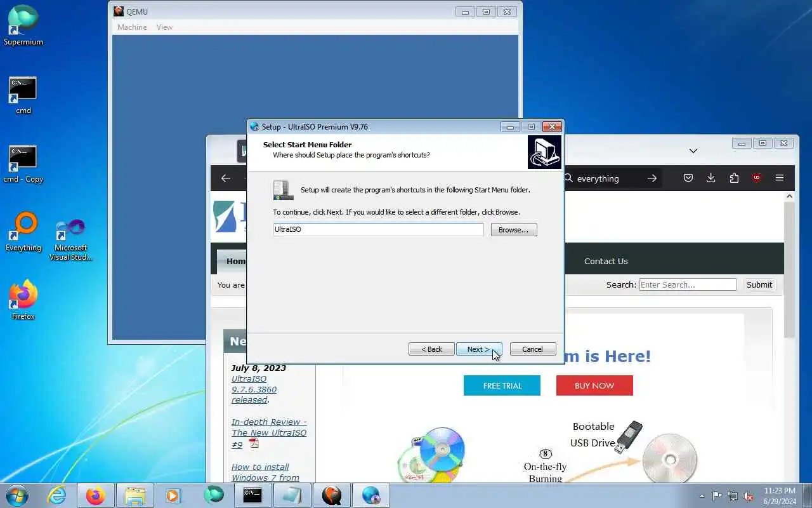This screenshot has height=508, width=812.
Task: Open the 'cmd - Copy' desktop shortcut
Action: click(x=23, y=164)
